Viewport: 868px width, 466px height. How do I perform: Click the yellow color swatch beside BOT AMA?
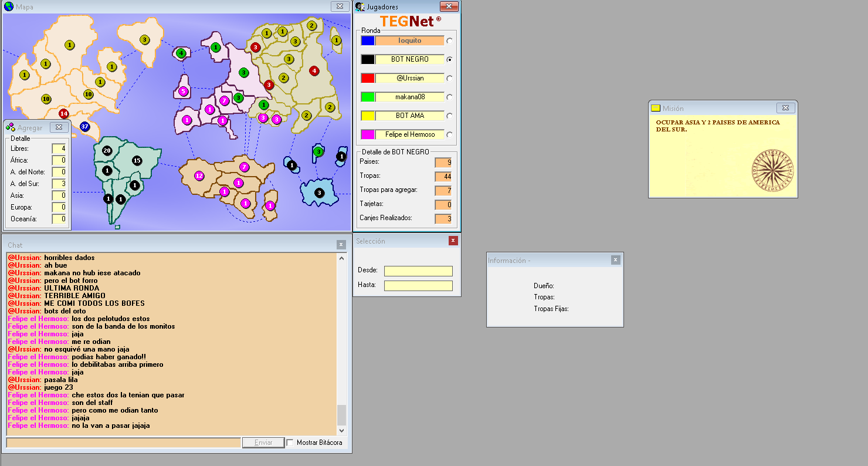pos(368,116)
